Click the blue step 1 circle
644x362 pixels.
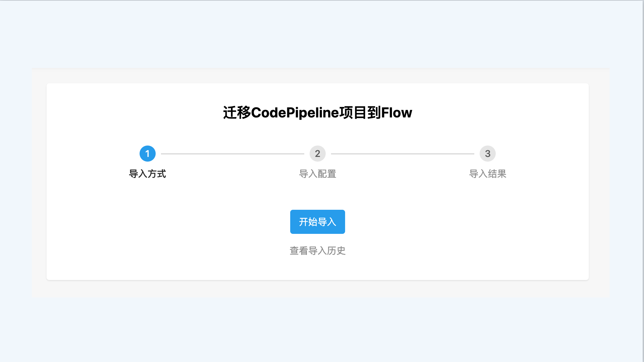pos(147,154)
